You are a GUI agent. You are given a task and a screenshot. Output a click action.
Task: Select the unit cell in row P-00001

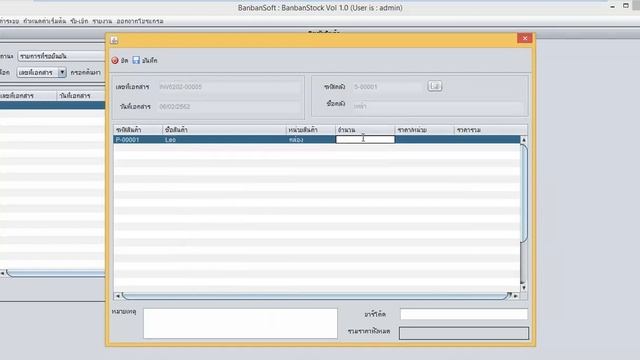click(311, 140)
